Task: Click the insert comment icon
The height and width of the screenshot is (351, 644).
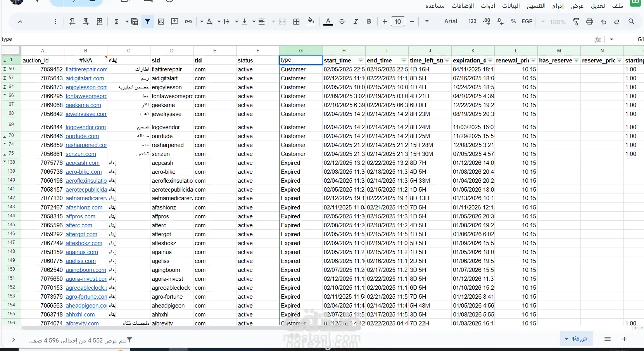Action: click(x=175, y=22)
